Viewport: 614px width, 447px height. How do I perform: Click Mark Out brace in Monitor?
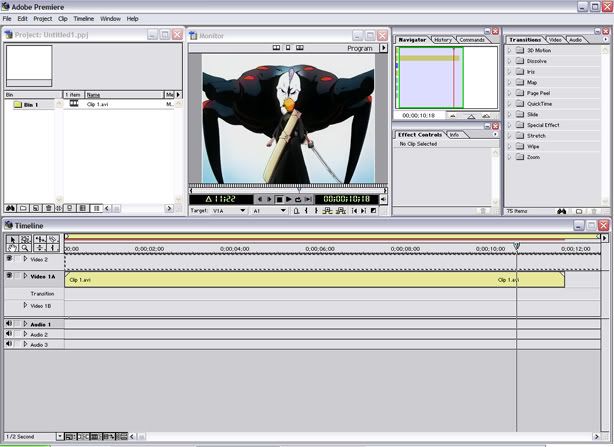[316, 211]
